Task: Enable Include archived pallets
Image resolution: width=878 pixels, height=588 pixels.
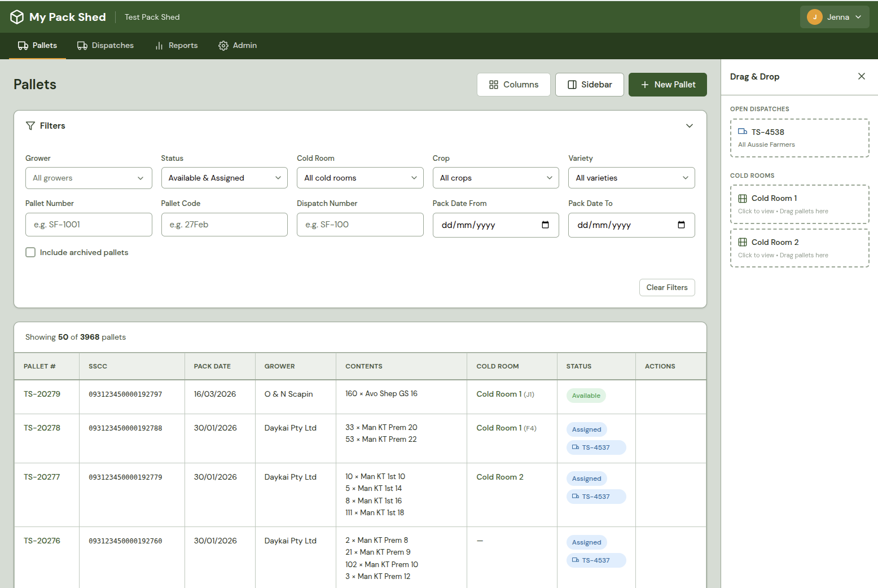Action: tap(30, 252)
